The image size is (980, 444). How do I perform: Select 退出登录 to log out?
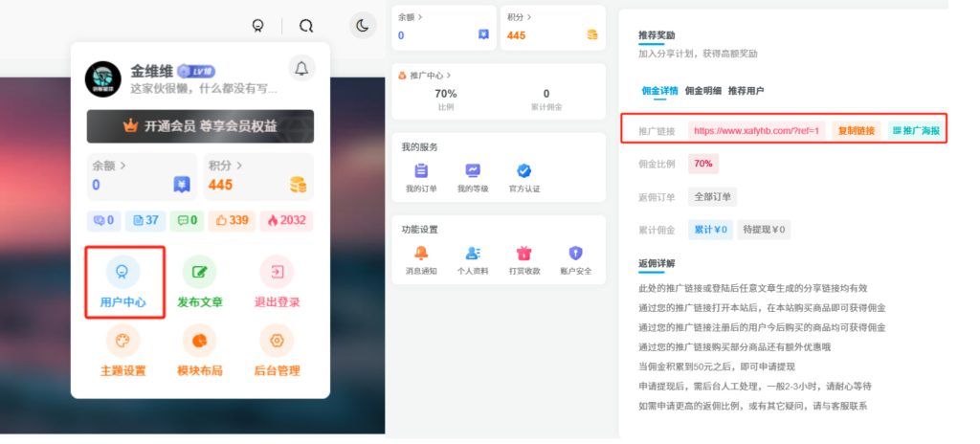277,282
